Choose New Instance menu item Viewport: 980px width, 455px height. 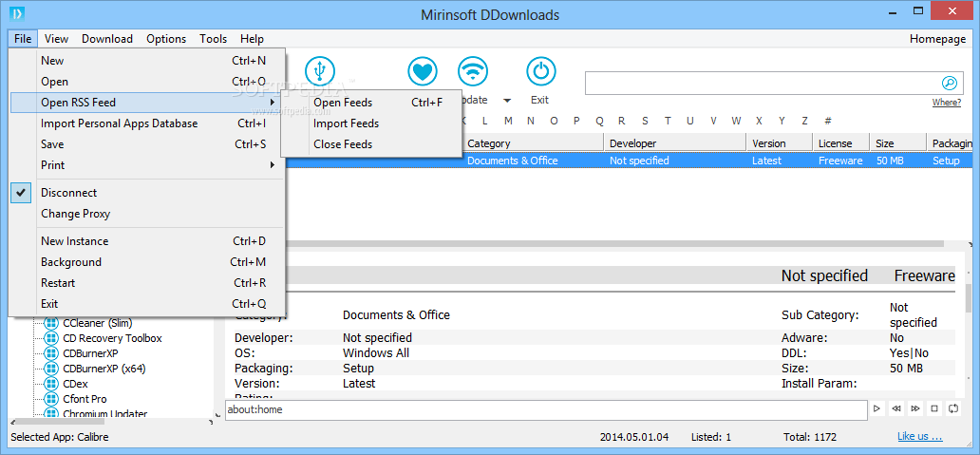point(147,241)
